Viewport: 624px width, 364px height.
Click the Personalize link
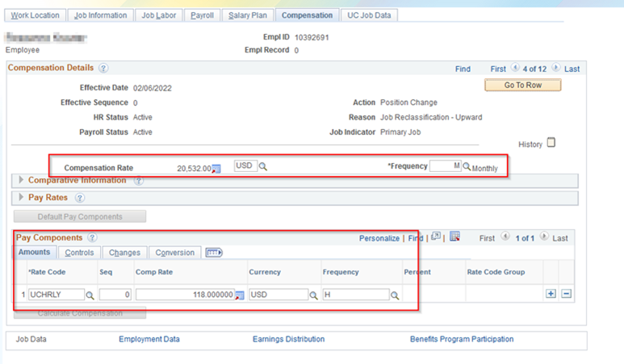click(379, 238)
